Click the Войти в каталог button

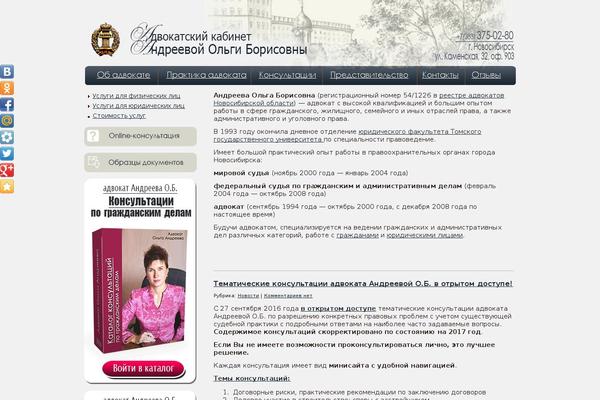click(x=143, y=369)
